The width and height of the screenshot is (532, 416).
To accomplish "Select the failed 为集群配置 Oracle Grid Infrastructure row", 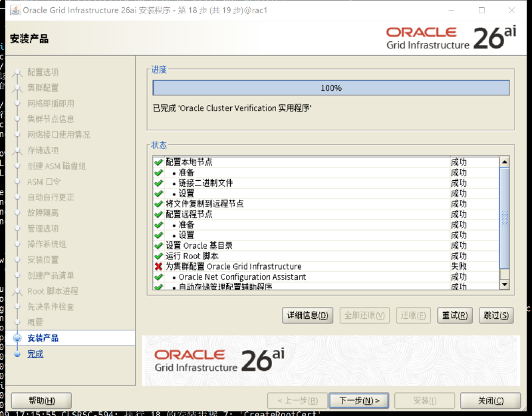I will [x=326, y=266].
